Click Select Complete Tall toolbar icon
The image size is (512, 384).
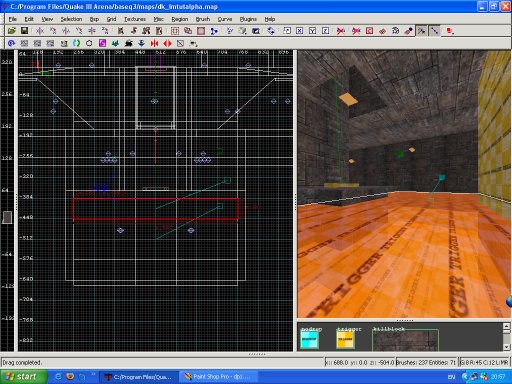pyautogui.click(x=120, y=31)
